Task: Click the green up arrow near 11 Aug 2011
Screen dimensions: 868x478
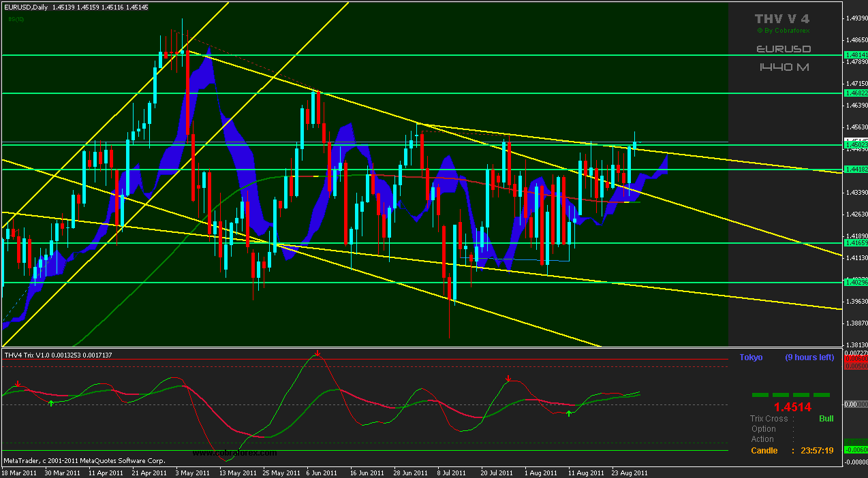Action: [x=569, y=413]
